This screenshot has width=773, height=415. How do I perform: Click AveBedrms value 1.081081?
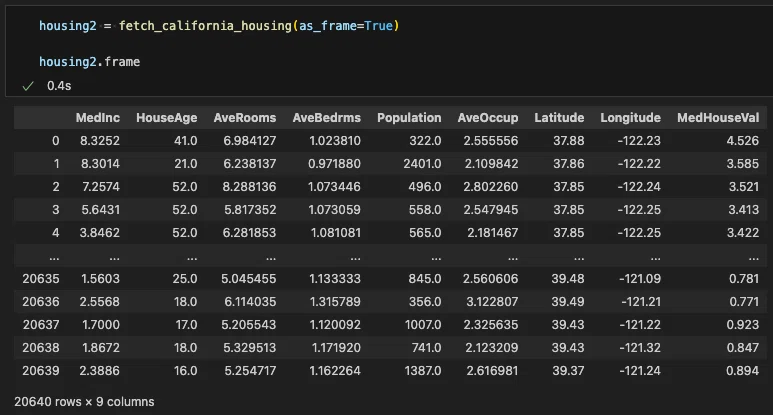[336, 233]
